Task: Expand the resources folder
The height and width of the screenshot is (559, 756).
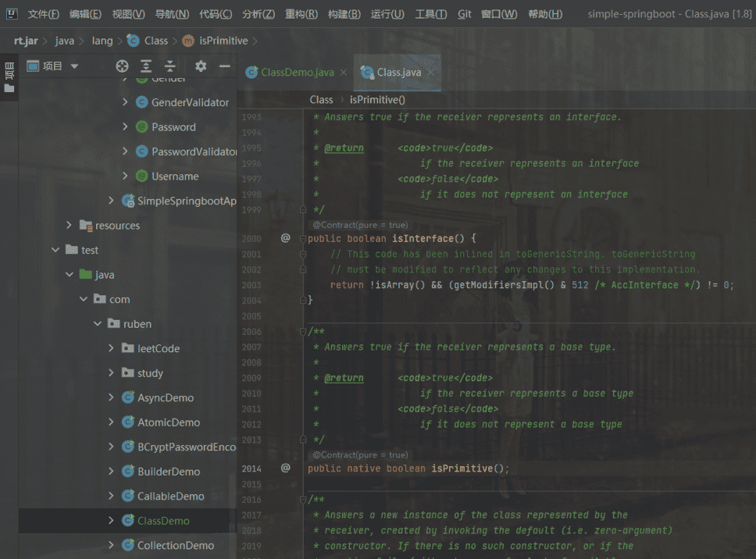Action: (x=70, y=226)
